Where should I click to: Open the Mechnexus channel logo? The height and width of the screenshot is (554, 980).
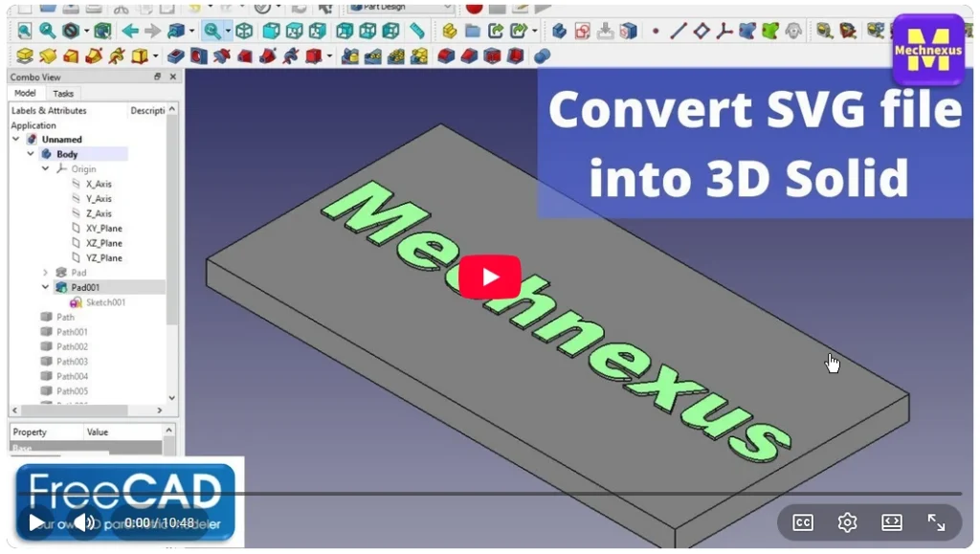(x=927, y=52)
